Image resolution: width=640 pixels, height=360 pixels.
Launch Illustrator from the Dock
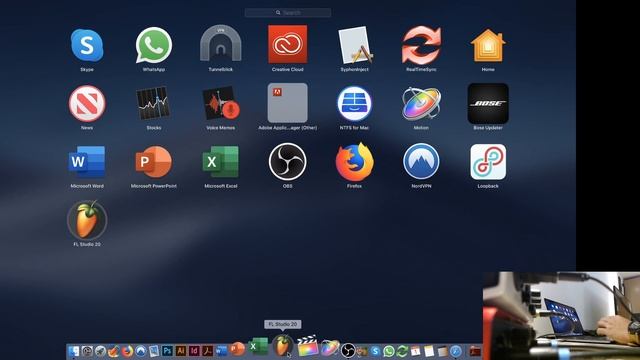pos(180,351)
